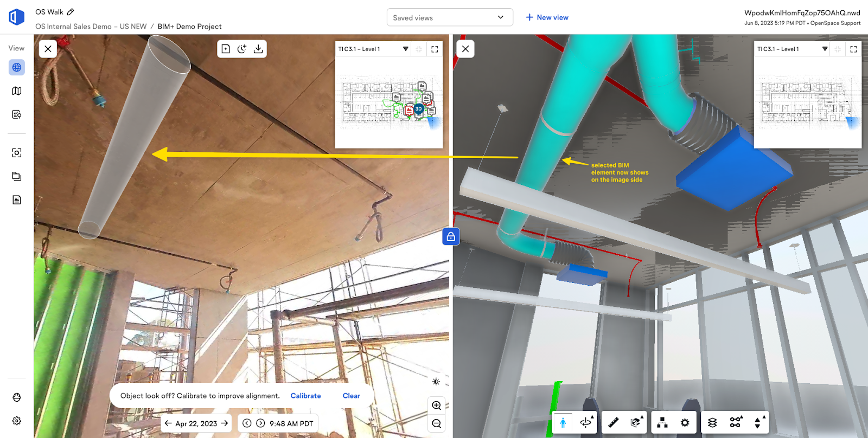868x438 pixels.
Task: Click the left pane floor plan minimap
Action: 389,102
